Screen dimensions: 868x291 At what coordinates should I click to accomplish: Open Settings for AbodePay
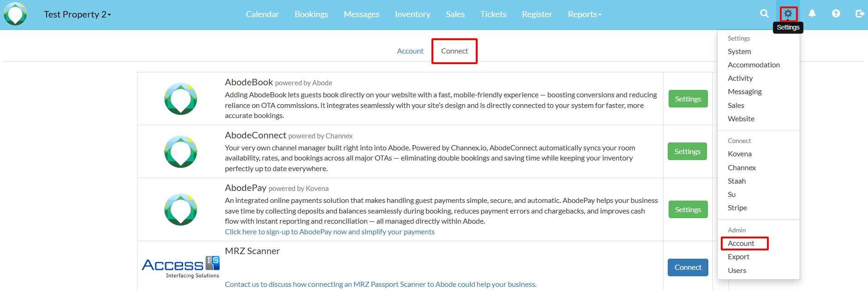(688, 209)
